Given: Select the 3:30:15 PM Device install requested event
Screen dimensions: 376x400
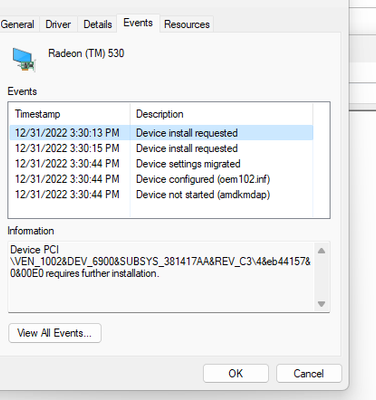Looking at the screenshot, I should pyautogui.click(x=161, y=148).
